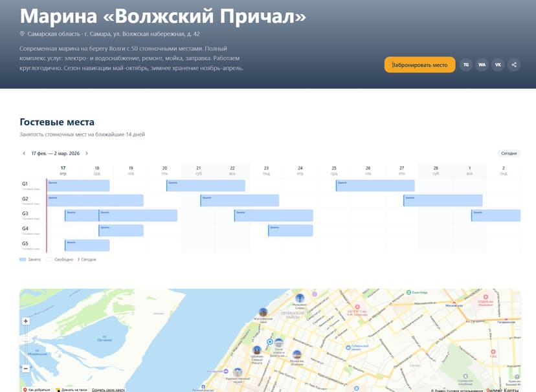Click the blue Занято color swatch

pyautogui.click(x=22, y=259)
